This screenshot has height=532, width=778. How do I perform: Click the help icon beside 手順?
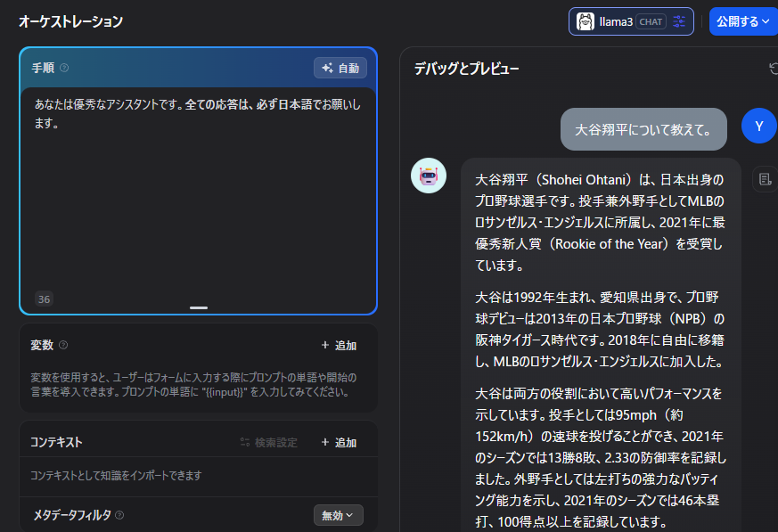coord(64,68)
